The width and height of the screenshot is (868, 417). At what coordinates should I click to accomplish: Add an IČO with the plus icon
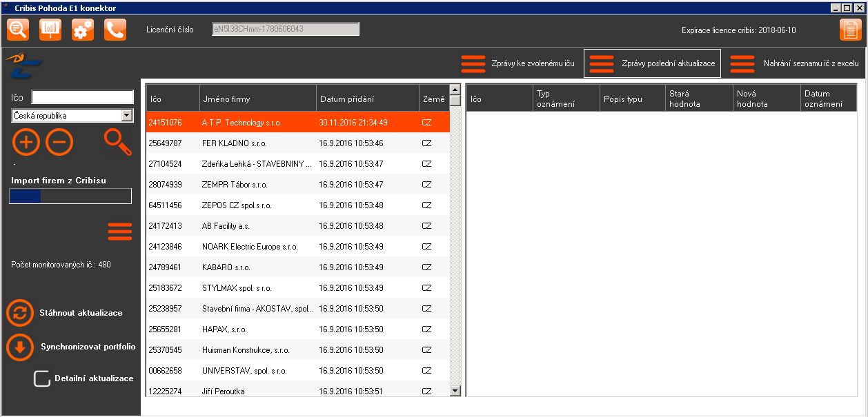click(x=26, y=142)
